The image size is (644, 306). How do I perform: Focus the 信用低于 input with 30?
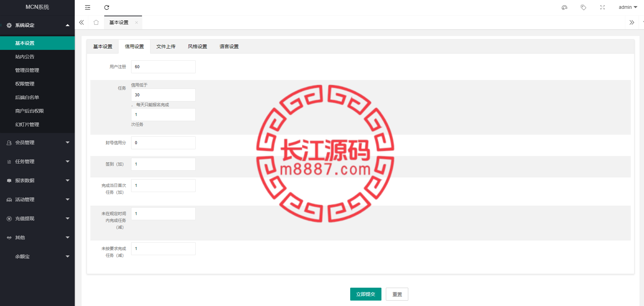[163, 95]
